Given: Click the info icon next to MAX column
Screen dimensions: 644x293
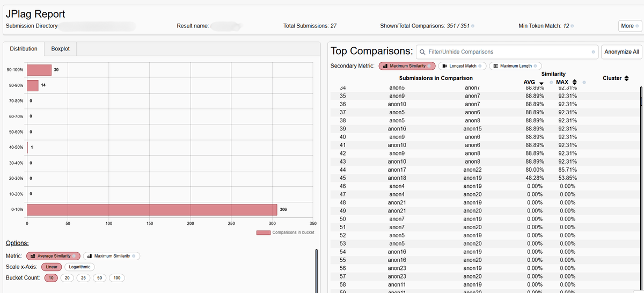Looking at the screenshot, I should pos(584,82).
